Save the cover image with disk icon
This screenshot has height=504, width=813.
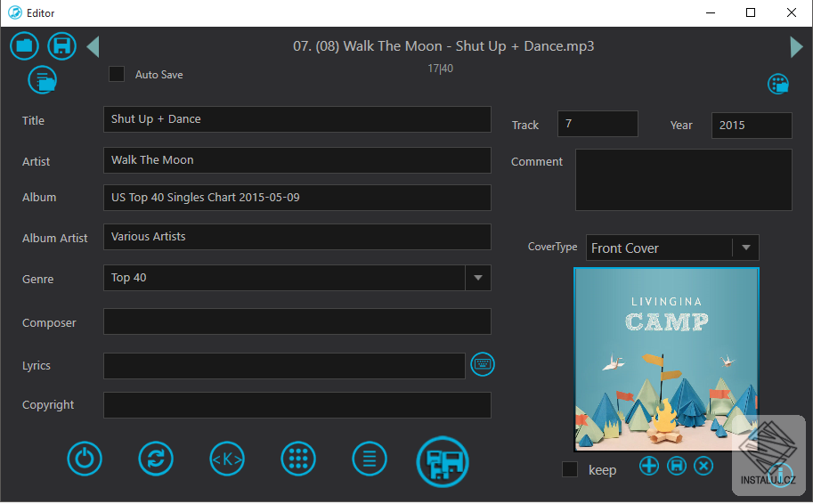pyautogui.click(x=676, y=466)
